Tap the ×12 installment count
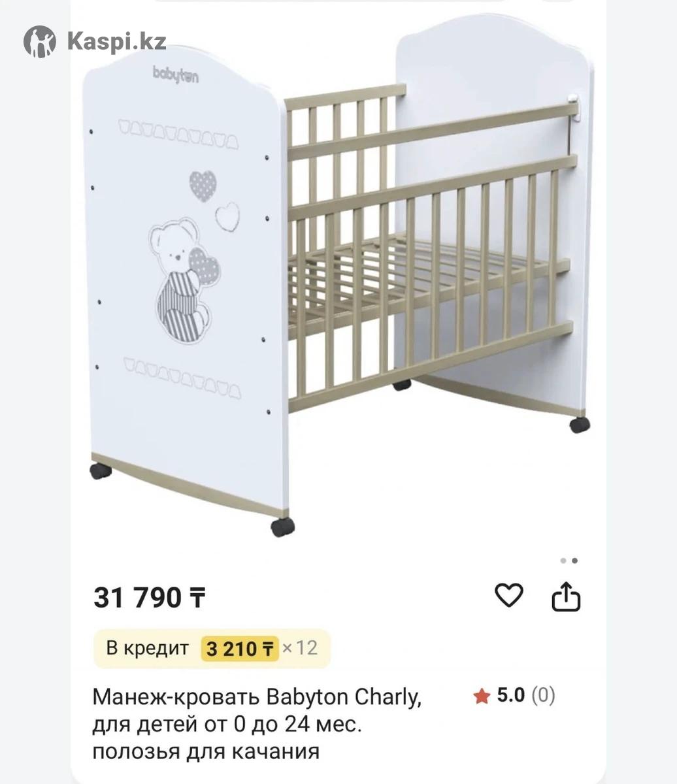This screenshot has height=784, width=677. (x=300, y=648)
